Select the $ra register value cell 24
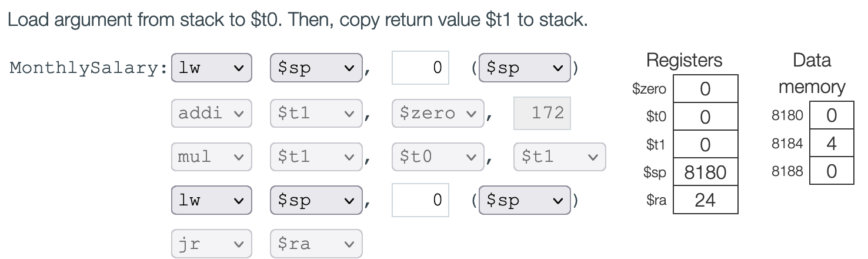The width and height of the screenshot is (868, 259). click(x=705, y=201)
